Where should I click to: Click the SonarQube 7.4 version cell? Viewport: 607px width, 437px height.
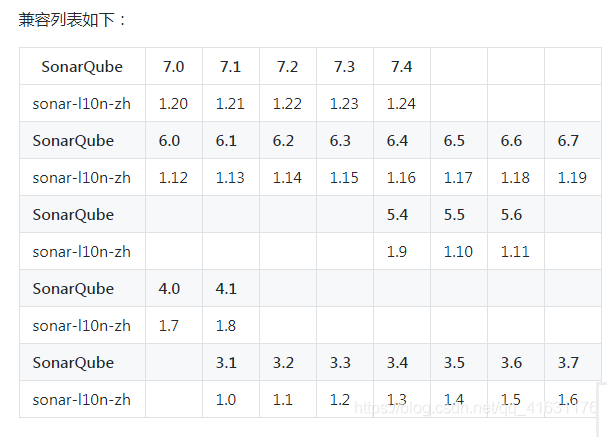pos(402,67)
